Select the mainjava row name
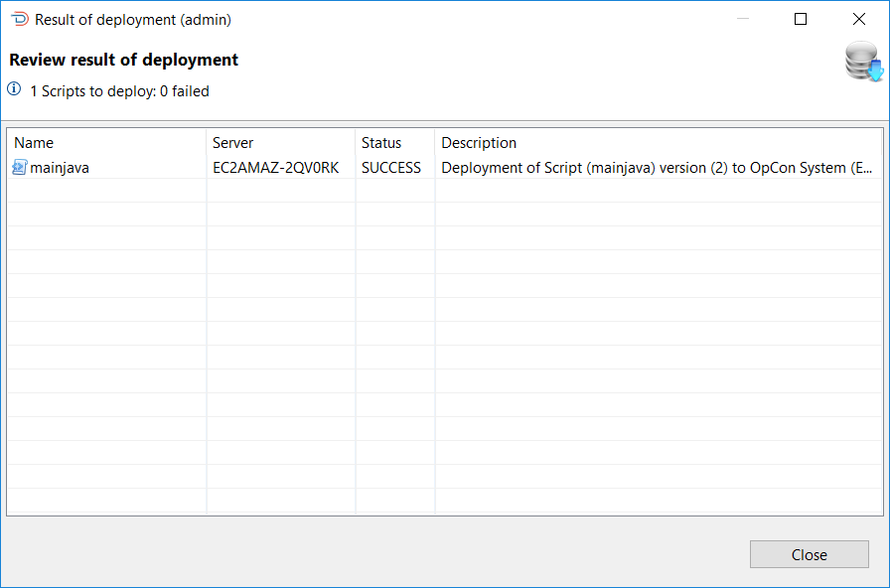Viewport: 890px width, 588px height. [59, 168]
